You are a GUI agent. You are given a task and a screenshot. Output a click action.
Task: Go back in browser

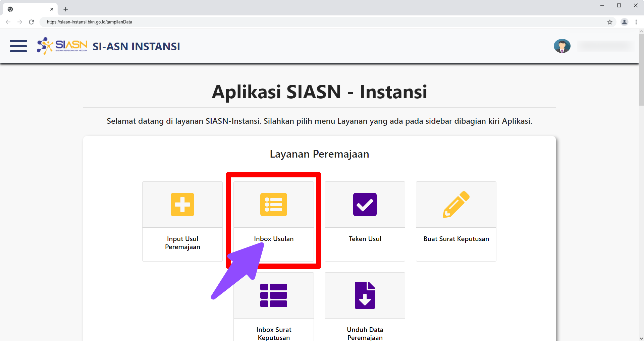point(8,22)
